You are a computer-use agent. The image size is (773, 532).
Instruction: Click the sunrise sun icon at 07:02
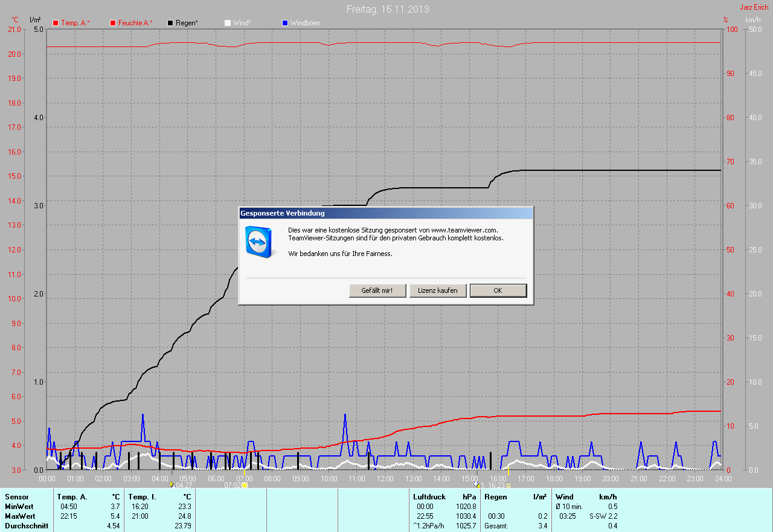[245, 485]
